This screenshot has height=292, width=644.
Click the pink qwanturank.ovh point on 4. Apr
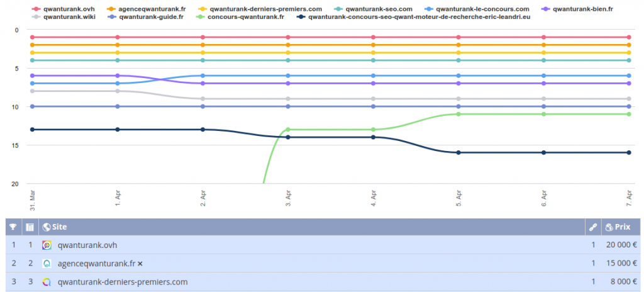tap(373, 37)
